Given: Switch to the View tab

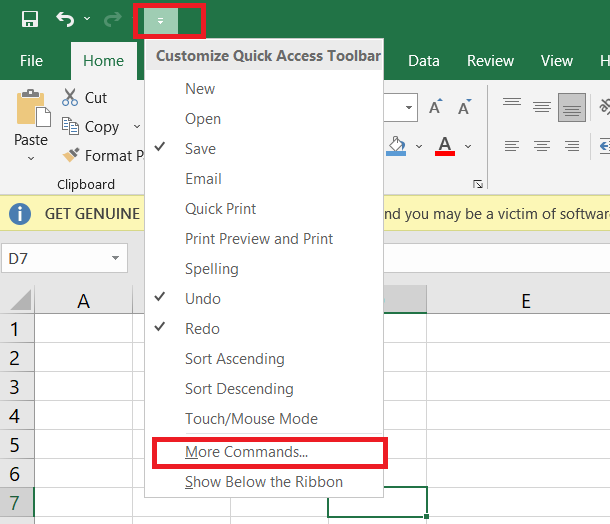Looking at the screenshot, I should tap(557, 61).
